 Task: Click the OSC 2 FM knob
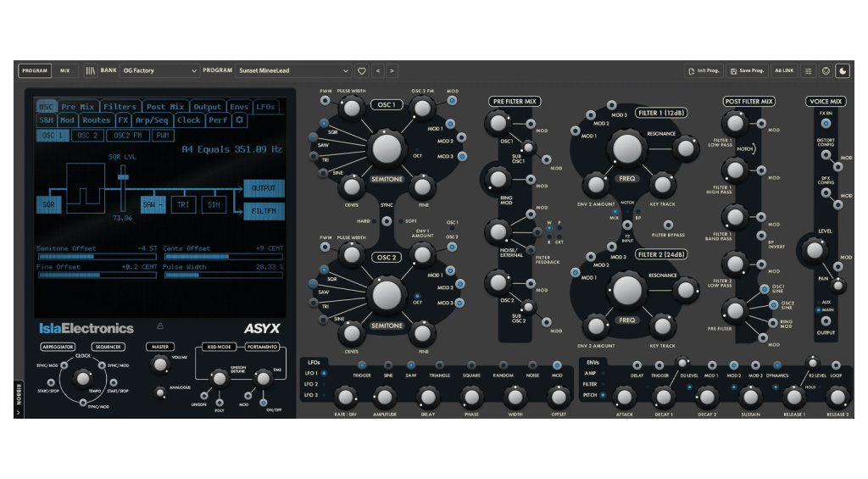click(x=422, y=109)
